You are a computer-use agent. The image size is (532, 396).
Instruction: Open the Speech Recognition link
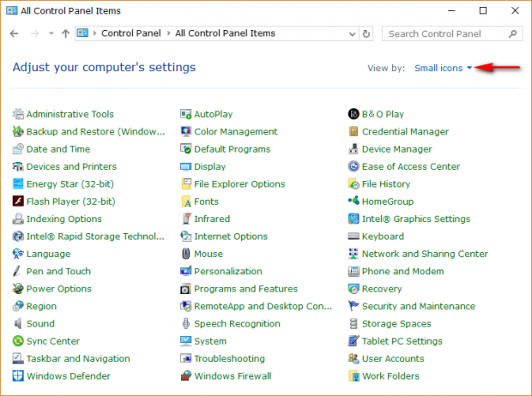237,323
